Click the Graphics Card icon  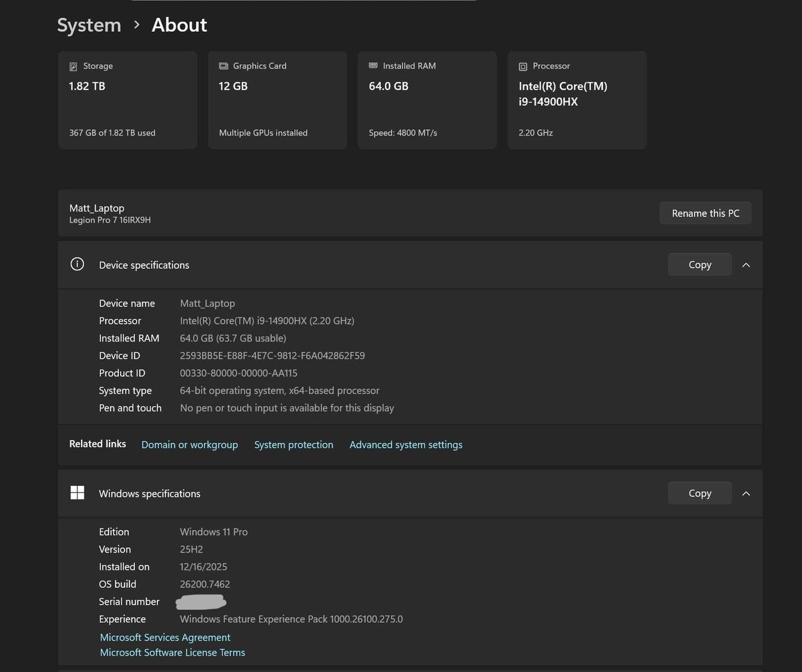coord(223,66)
